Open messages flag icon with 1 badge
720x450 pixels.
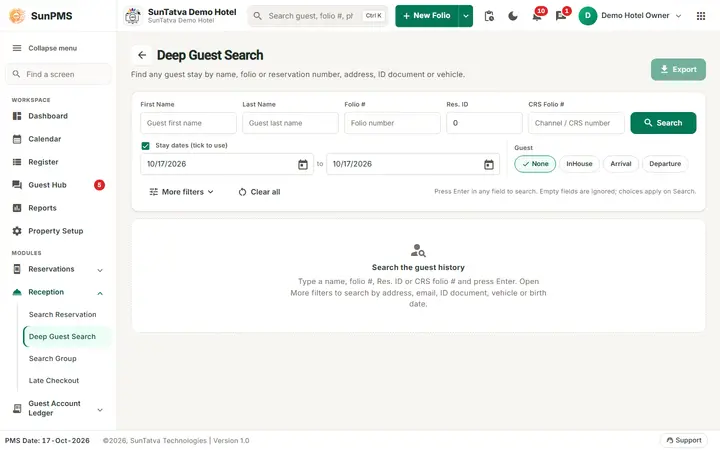(x=561, y=16)
